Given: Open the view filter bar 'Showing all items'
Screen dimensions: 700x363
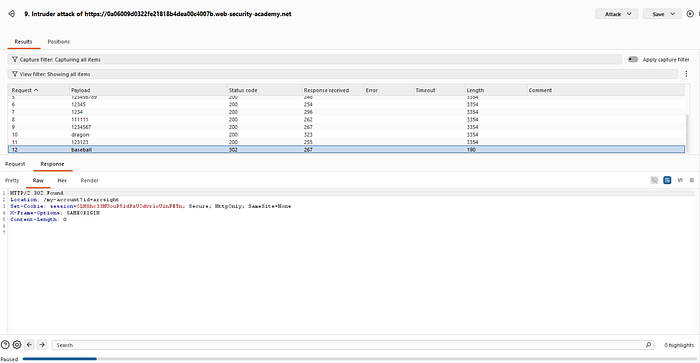Looking at the screenshot, I should coord(343,74).
